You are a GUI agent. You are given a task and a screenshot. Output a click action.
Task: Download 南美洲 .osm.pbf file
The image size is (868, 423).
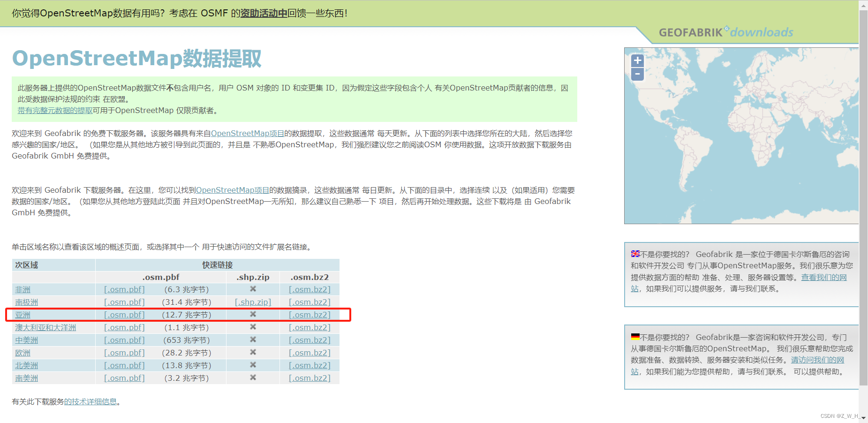(x=124, y=378)
